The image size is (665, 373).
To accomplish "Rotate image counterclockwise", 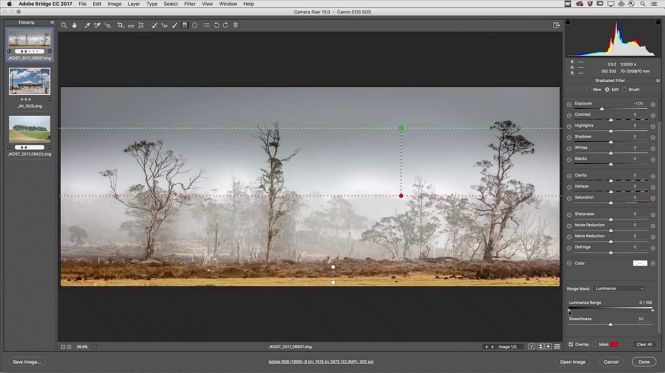I will 217,25.
